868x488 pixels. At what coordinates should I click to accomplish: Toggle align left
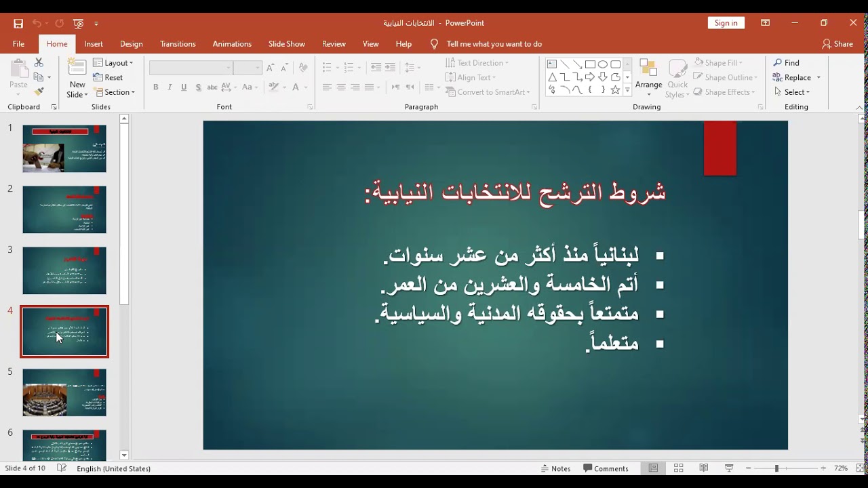click(327, 87)
